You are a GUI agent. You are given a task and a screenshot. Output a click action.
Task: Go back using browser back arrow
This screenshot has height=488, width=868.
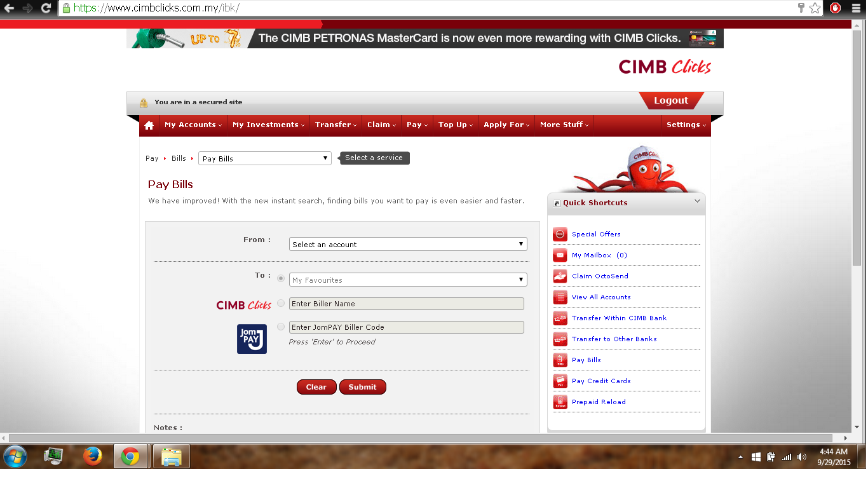pyautogui.click(x=9, y=8)
